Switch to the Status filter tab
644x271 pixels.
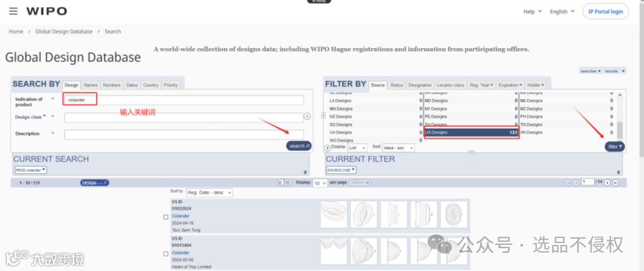(x=397, y=85)
